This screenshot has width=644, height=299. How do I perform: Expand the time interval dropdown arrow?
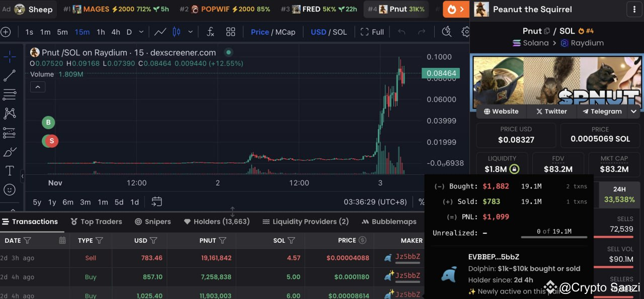(x=141, y=32)
